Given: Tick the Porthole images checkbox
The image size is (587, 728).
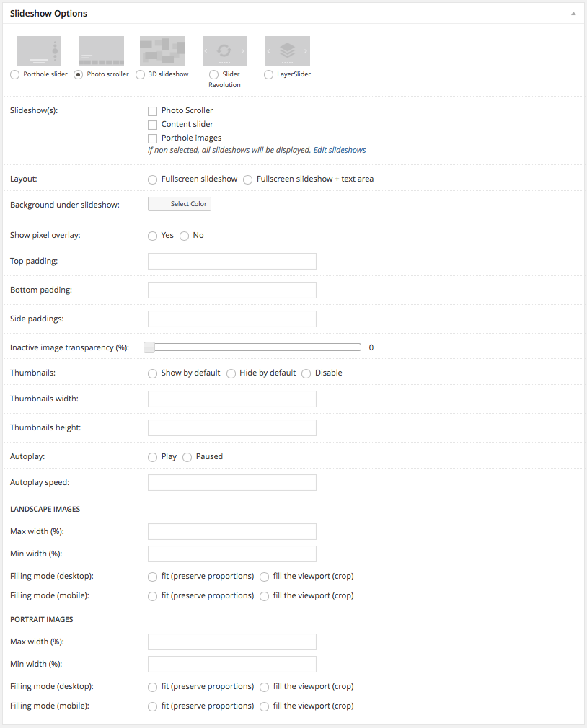Looking at the screenshot, I should [152, 138].
